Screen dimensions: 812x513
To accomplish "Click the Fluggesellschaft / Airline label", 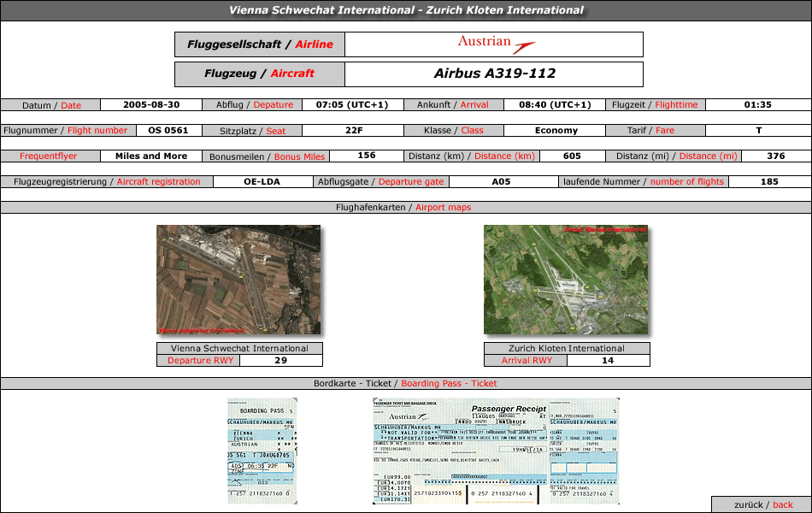I will [x=260, y=44].
